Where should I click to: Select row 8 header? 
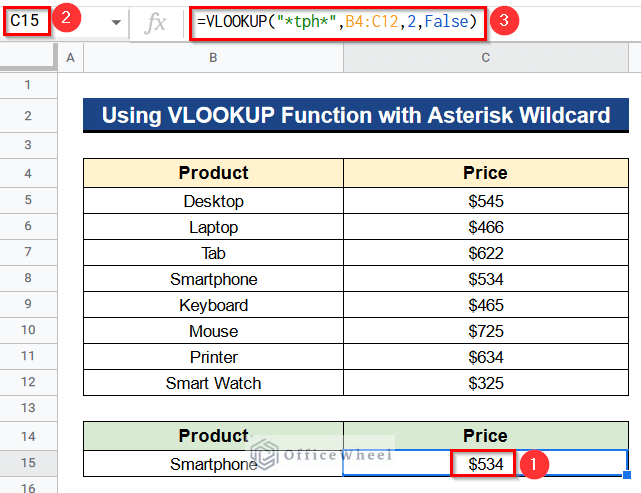click(x=28, y=278)
